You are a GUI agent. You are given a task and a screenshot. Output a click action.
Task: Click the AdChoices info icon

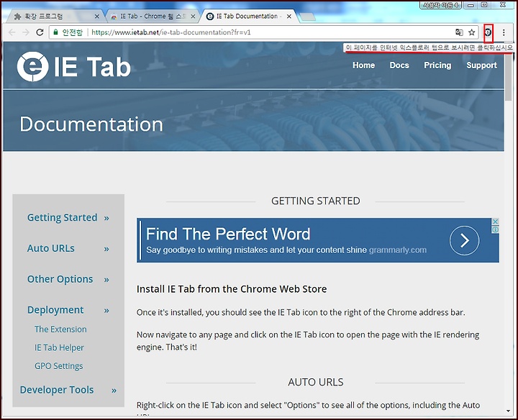point(495,229)
